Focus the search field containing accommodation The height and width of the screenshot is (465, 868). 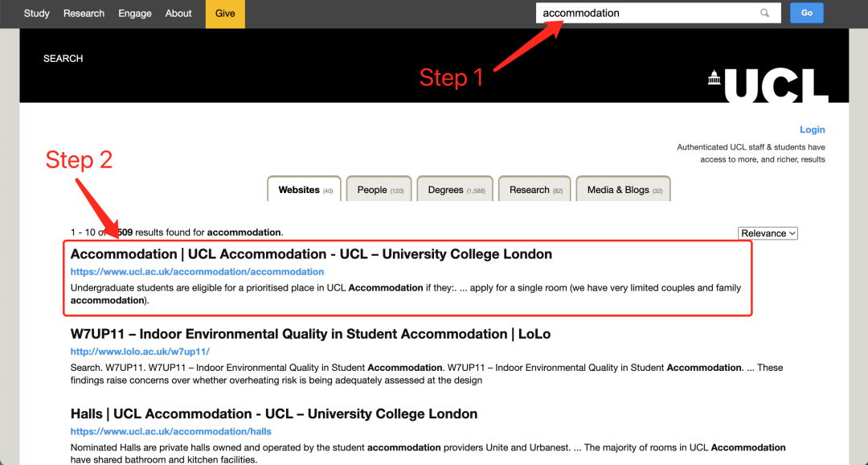coord(658,14)
